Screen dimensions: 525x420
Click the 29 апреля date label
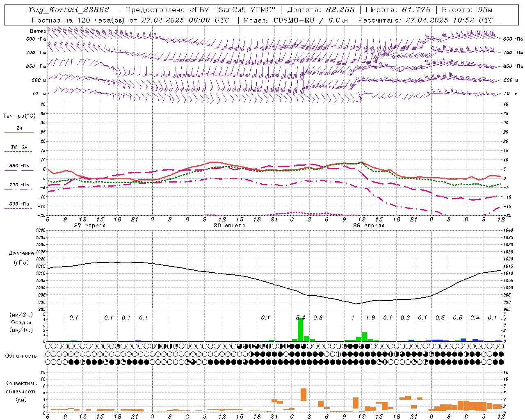click(369, 226)
